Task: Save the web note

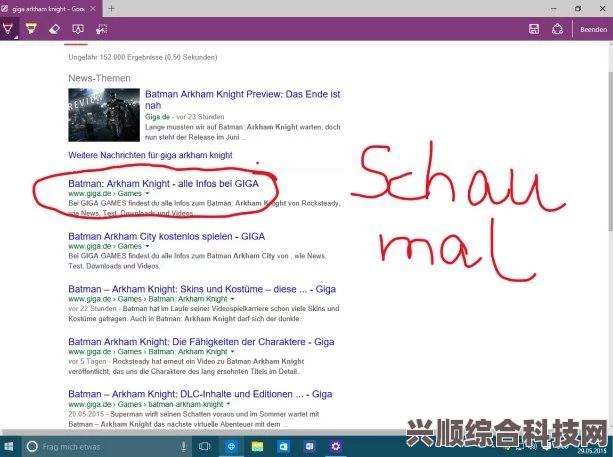Action: pos(534,29)
